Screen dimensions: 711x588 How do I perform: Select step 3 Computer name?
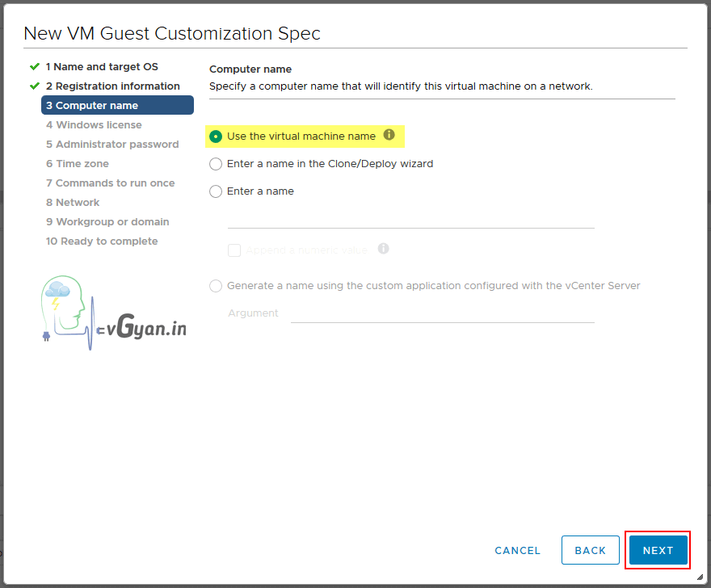coord(92,105)
